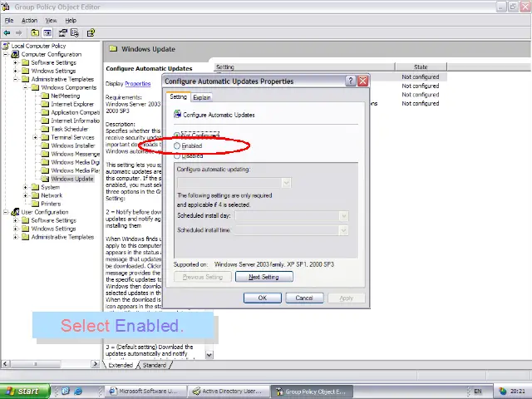Click the Properties link

137,83
